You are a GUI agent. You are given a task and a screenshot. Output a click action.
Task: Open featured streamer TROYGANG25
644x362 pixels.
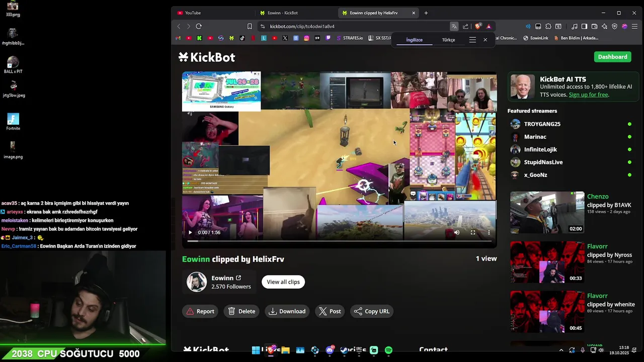(x=542, y=124)
